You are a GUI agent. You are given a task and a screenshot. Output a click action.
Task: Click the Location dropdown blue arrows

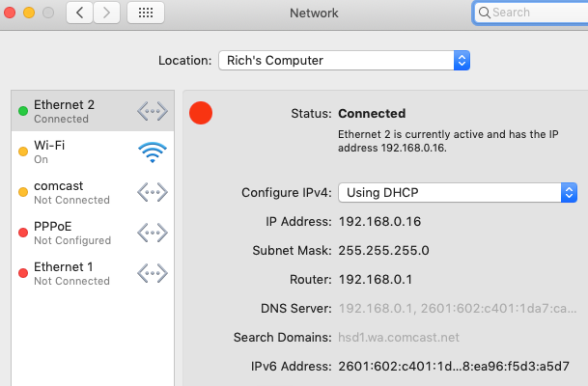462,61
